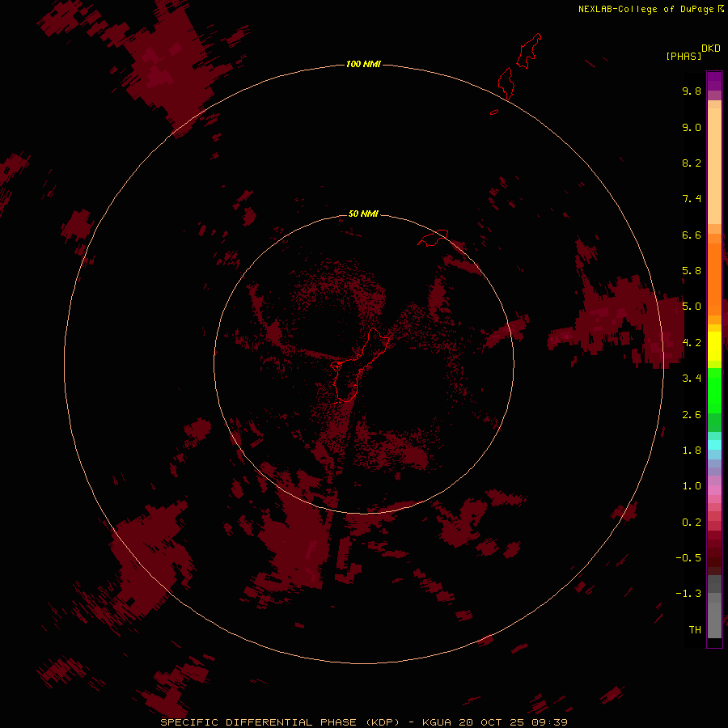
Task: Click the 1.8 legend value
Action: pyautogui.click(x=692, y=451)
